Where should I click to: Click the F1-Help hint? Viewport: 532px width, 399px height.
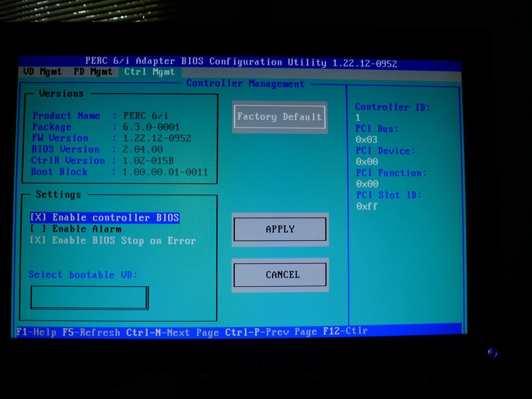36,332
